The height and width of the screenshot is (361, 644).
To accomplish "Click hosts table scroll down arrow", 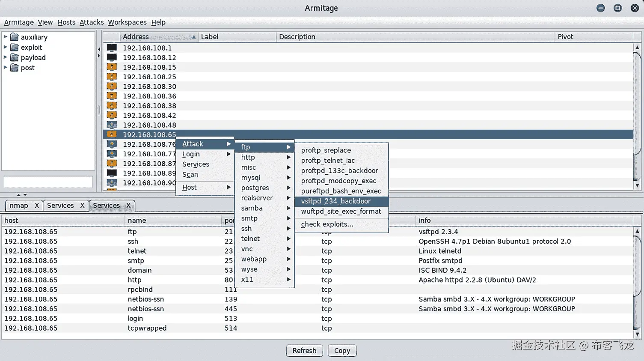I will [x=637, y=185].
